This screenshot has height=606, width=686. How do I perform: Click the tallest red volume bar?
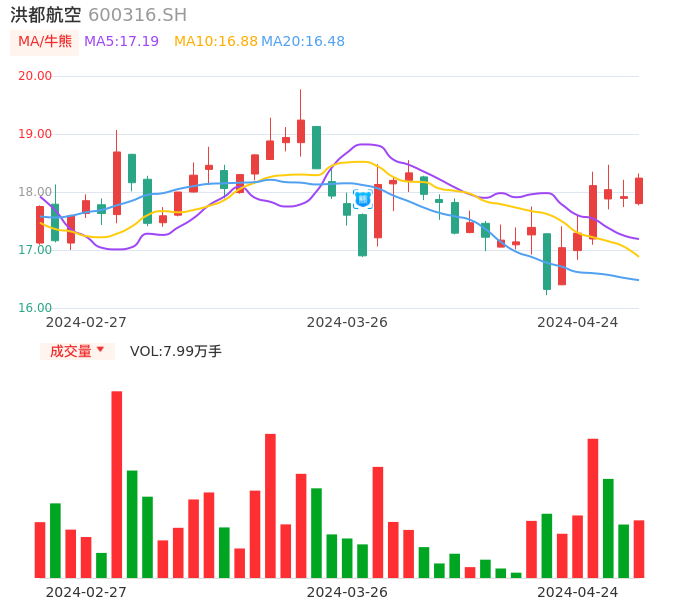tap(117, 484)
